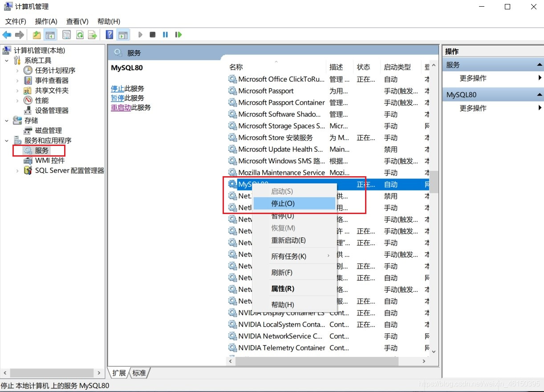
Task: Click the 计算机管理(本地) root node icon
Action: [7, 50]
